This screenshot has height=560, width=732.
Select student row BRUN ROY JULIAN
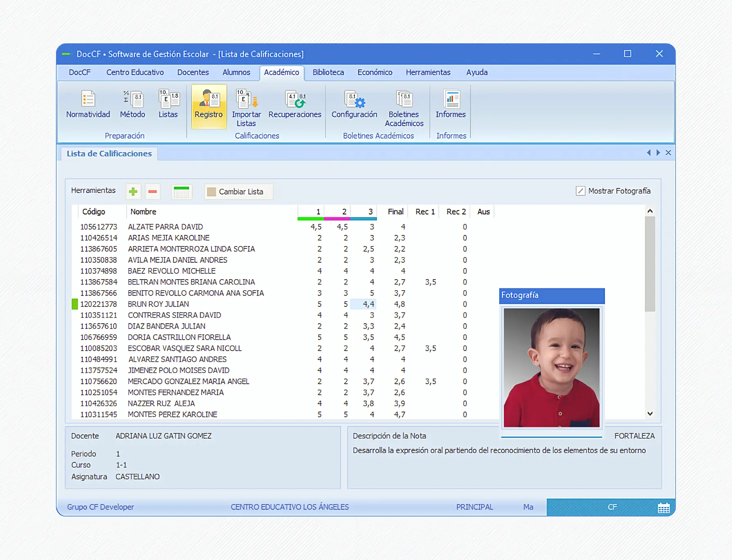click(x=158, y=304)
